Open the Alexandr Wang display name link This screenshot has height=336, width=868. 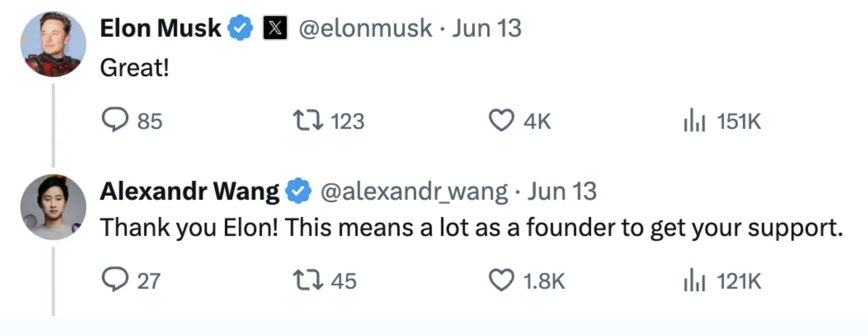(189, 192)
